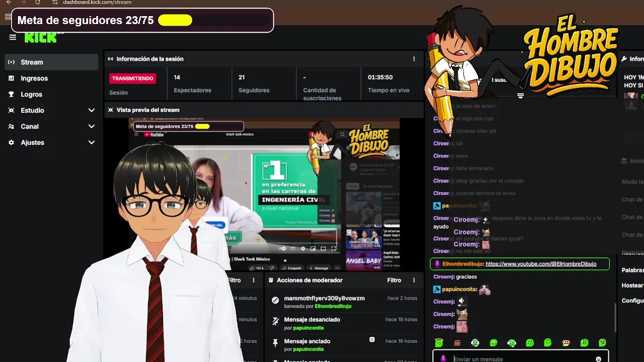Open options menu for Información de la sesión

414,59
